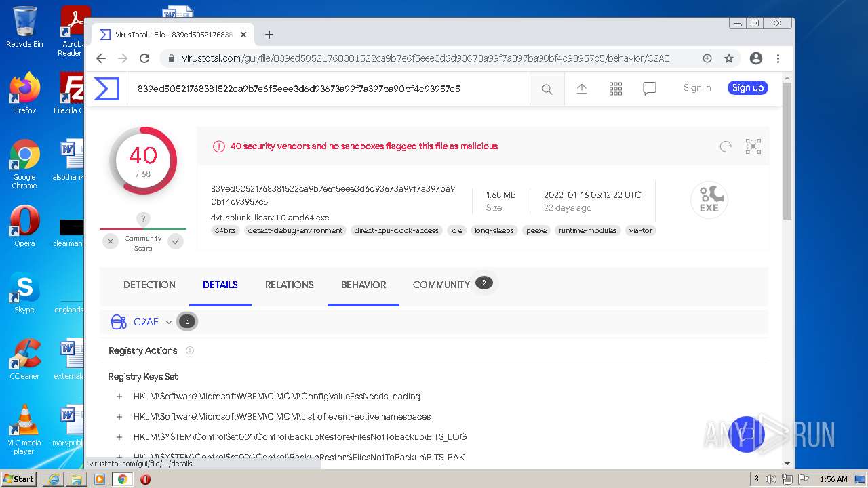This screenshot has height=488, width=868.
Task: Open Firefox desktop shortcut
Action: click(x=24, y=93)
